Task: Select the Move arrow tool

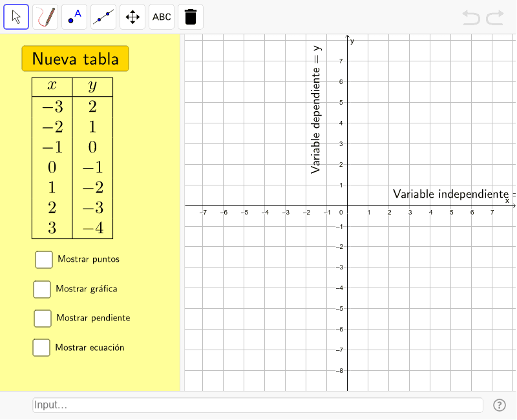Action: (x=17, y=17)
